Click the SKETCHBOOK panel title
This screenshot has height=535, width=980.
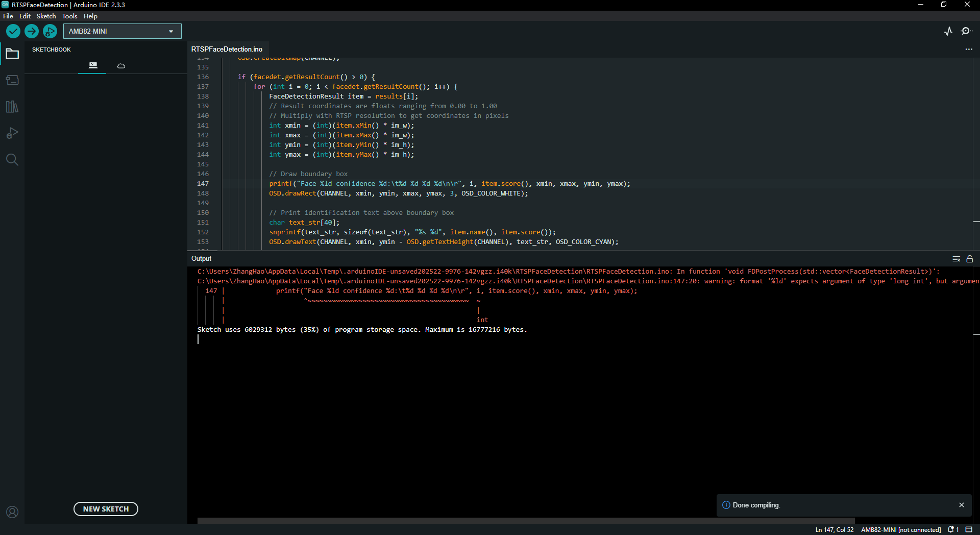coord(52,50)
